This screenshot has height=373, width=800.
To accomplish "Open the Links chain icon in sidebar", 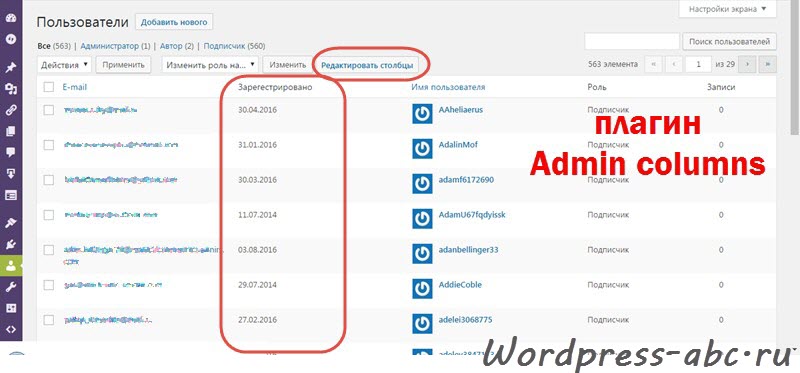I will tap(11, 110).
